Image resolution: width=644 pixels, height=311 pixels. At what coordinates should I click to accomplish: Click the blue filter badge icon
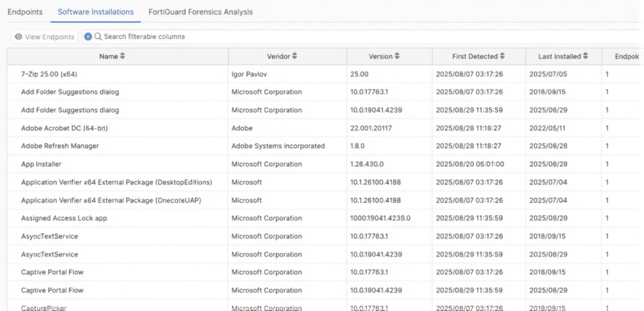coord(88,37)
